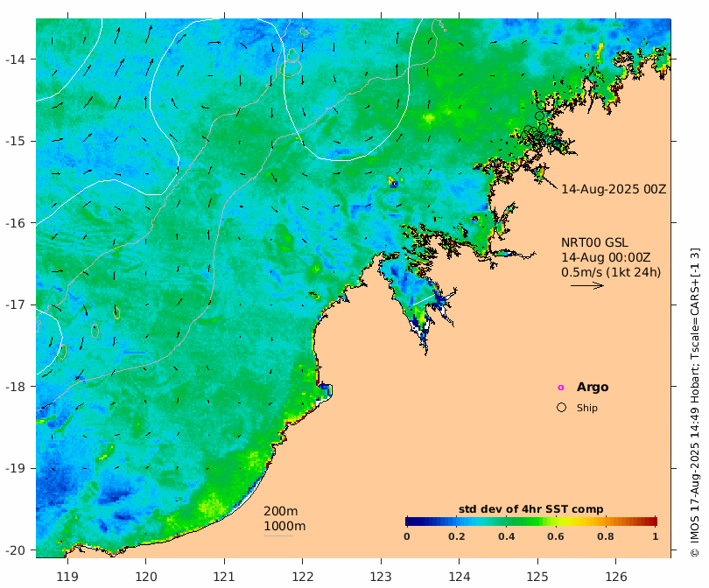Click the 0.5m/s velocity scale arrow
Image resolution: width=709 pixels, height=588 pixels.
[587, 285]
